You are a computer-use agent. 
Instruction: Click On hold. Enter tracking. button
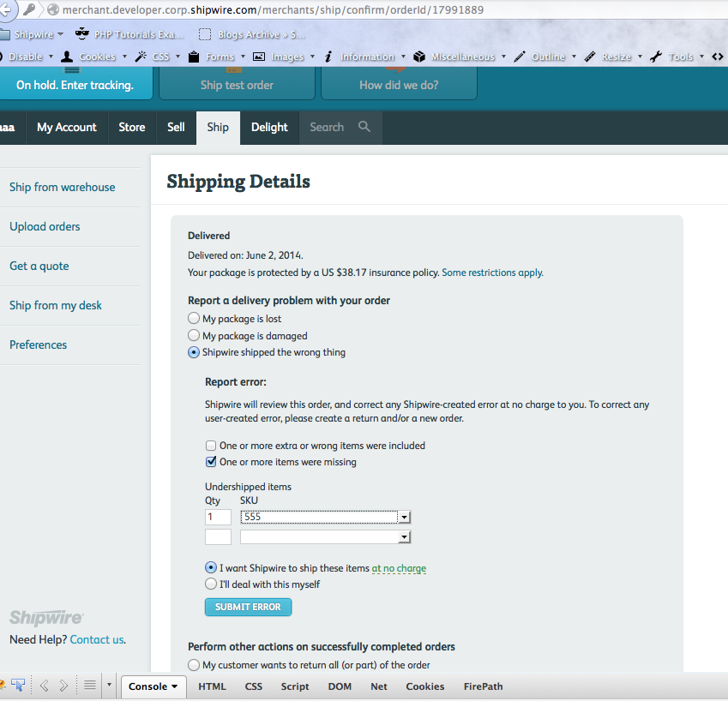point(75,83)
